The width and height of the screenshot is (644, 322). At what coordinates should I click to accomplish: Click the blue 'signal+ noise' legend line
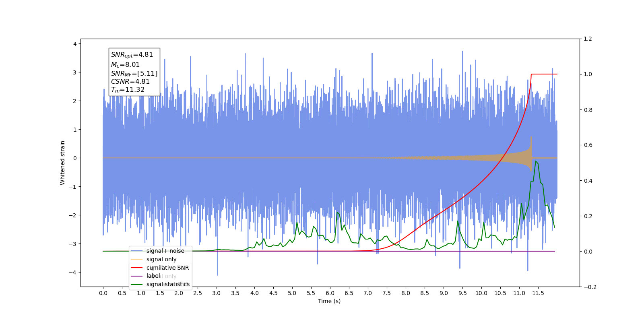[x=137, y=251]
